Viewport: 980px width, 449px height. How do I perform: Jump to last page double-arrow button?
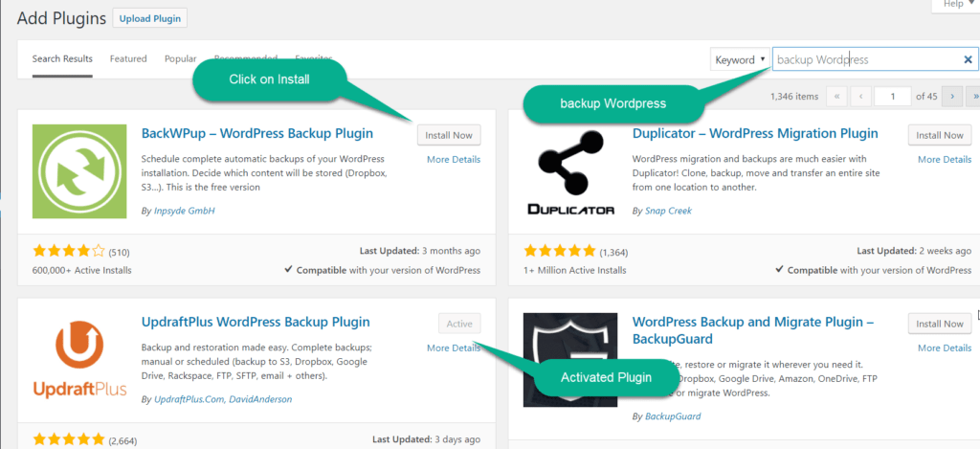click(973, 97)
